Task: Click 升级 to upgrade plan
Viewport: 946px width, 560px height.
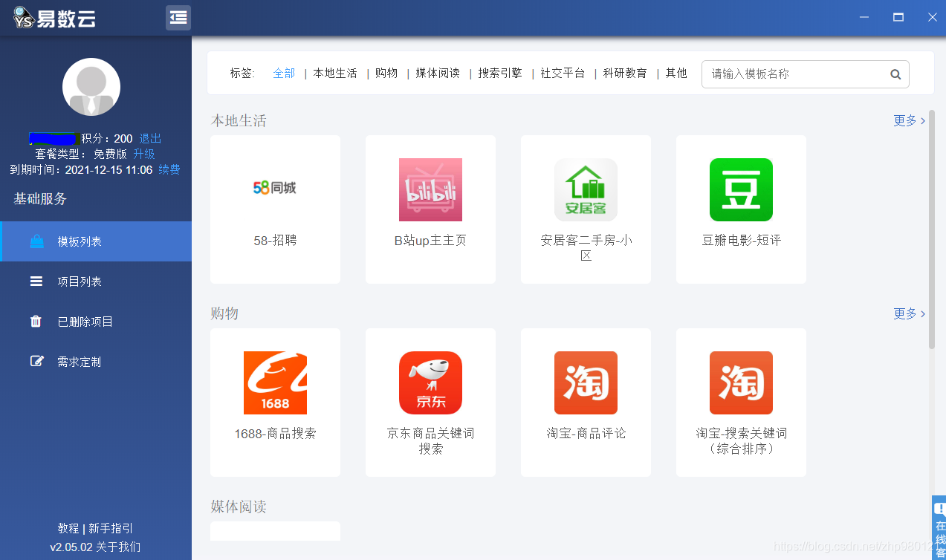Action: point(144,154)
